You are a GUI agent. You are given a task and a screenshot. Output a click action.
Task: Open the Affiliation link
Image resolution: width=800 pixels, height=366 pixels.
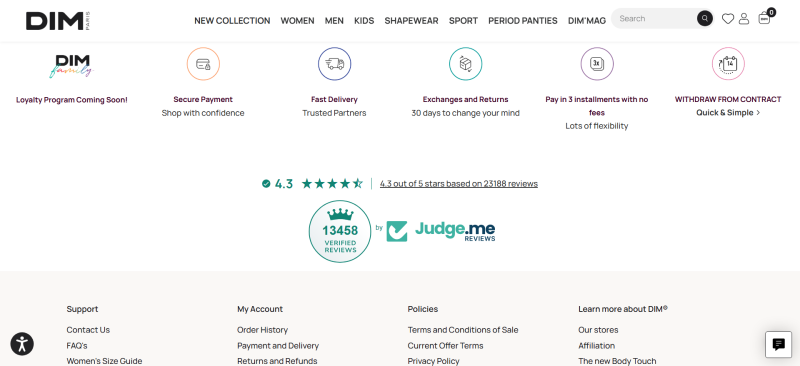click(x=596, y=346)
